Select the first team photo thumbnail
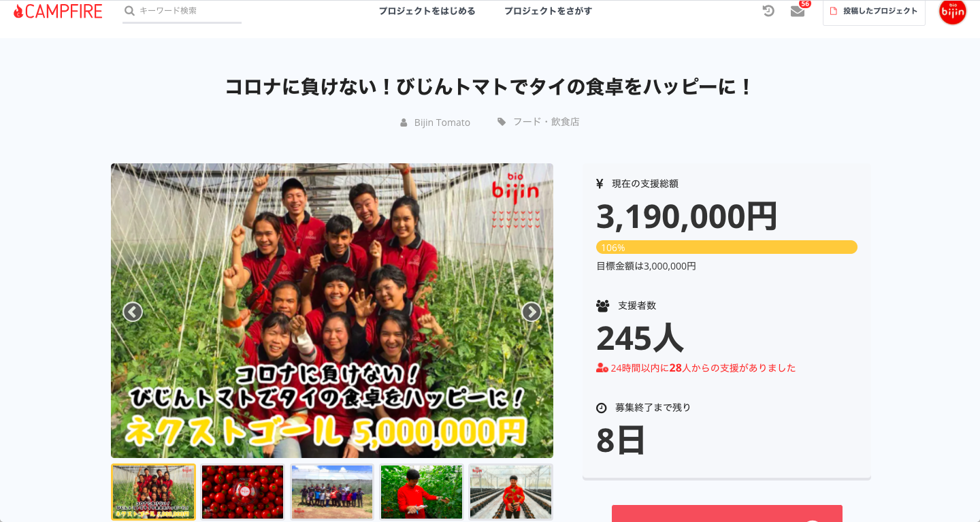980x522 pixels. coord(153,492)
